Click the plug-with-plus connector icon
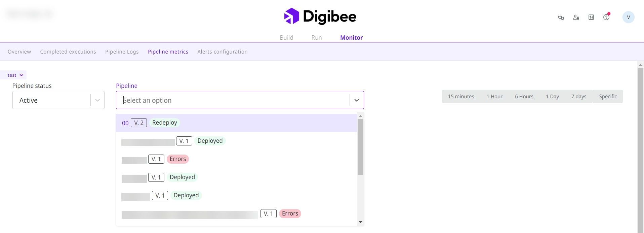This screenshot has height=233, width=644. click(x=561, y=17)
